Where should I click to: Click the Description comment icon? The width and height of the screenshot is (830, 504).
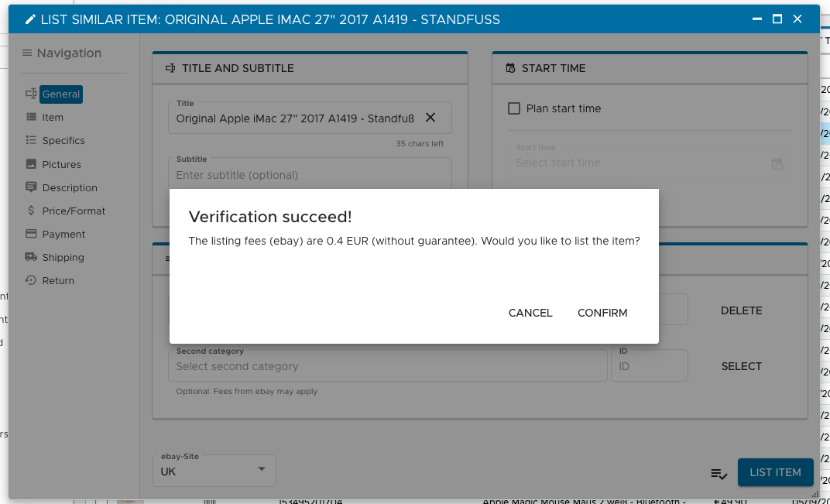pos(31,187)
